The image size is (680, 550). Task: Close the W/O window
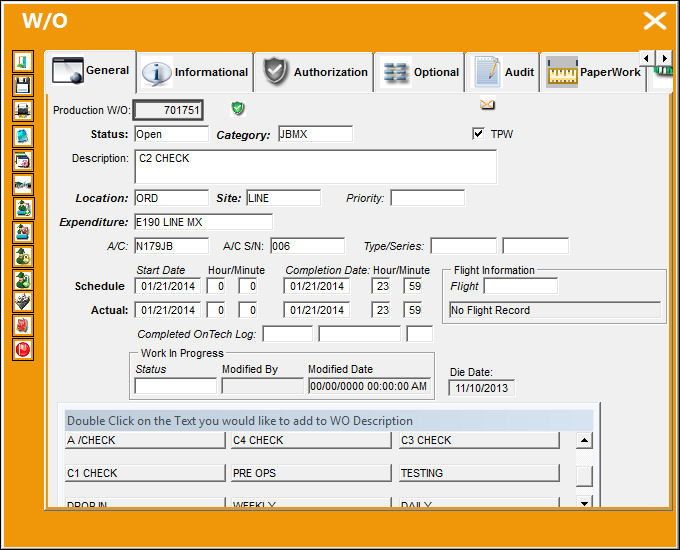click(x=655, y=21)
